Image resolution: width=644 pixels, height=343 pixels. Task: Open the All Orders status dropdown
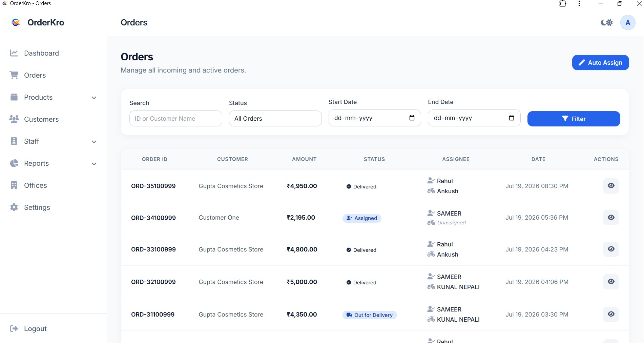pyautogui.click(x=275, y=119)
